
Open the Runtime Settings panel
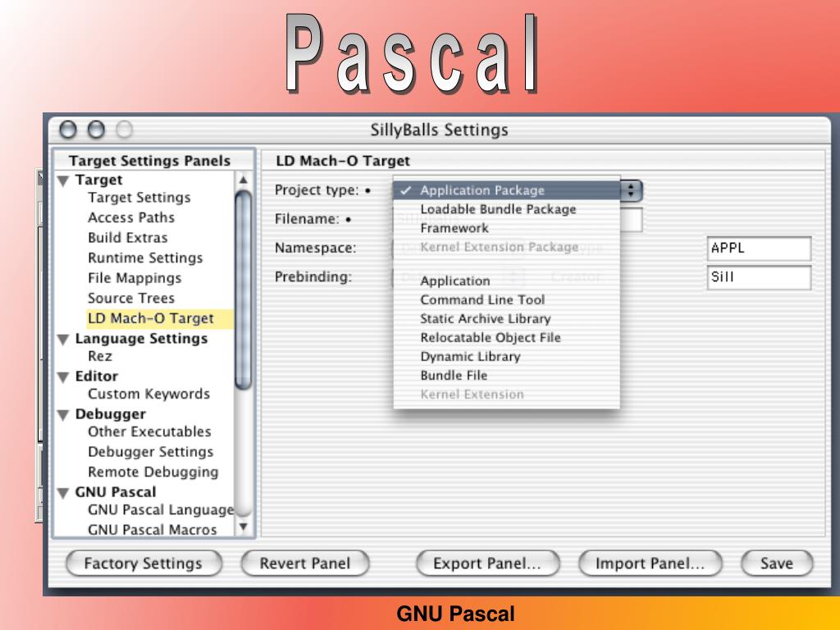point(145,258)
